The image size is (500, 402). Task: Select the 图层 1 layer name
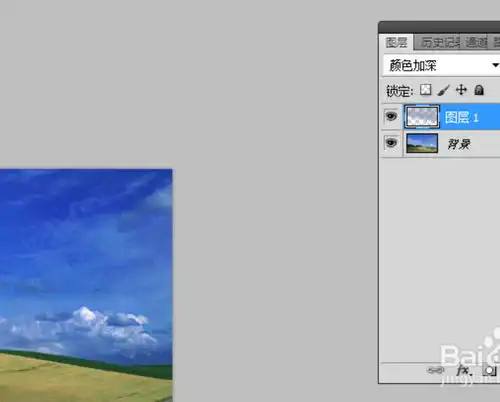click(x=461, y=117)
